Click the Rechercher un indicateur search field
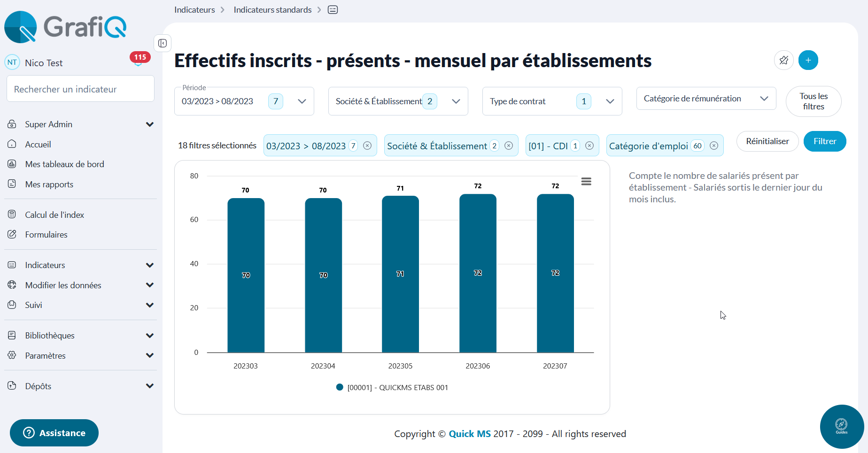This screenshot has width=868, height=453. [80, 89]
